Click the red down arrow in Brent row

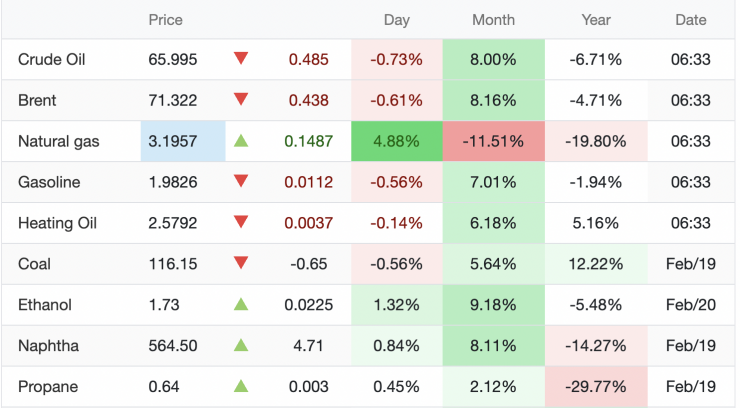click(241, 100)
